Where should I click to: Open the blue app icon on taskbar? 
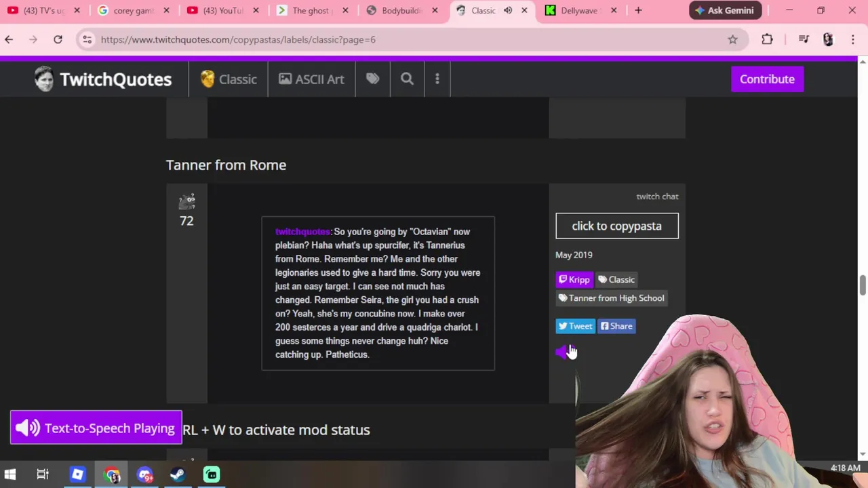tap(77, 474)
